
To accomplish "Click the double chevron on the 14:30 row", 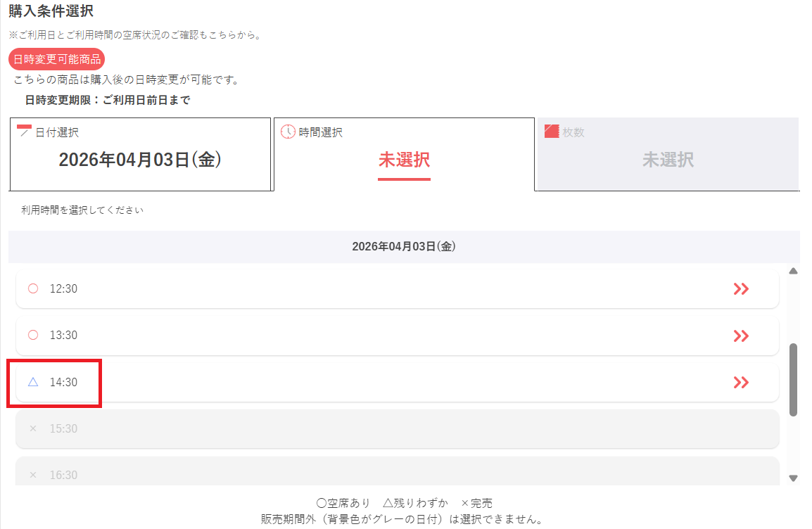I will [740, 382].
